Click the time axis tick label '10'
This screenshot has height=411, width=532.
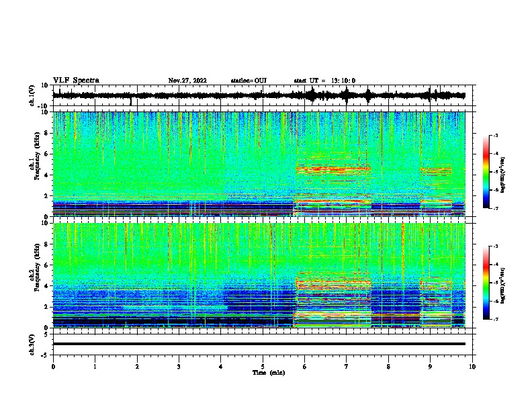point(472,367)
